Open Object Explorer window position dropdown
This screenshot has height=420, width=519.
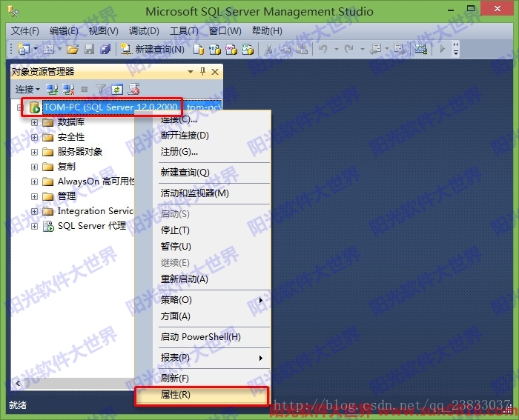(x=191, y=72)
